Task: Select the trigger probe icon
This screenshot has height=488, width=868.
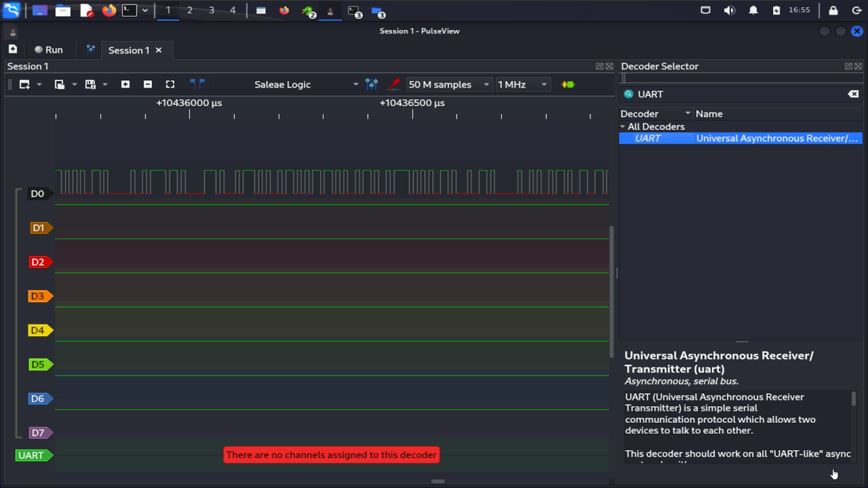Action: point(394,85)
